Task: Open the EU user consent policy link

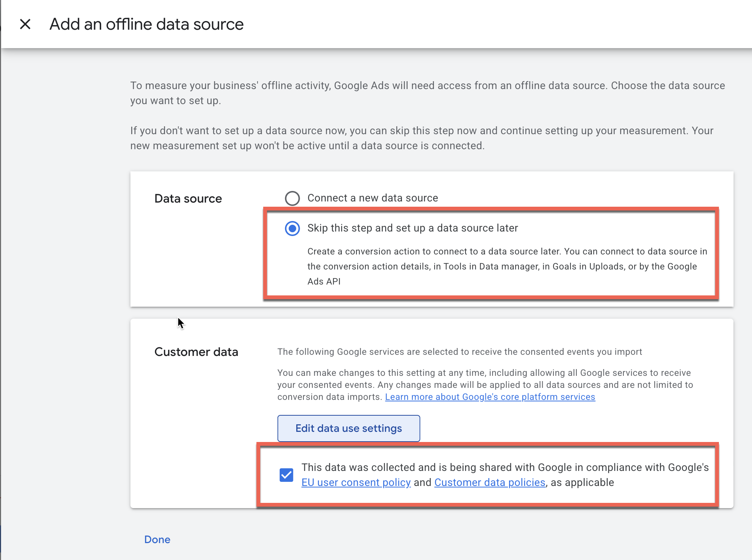Action: point(356,483)
